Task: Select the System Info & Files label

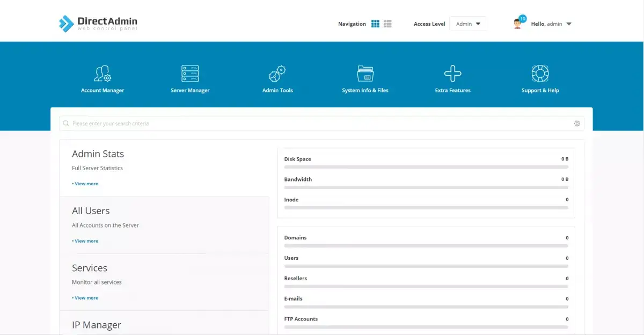Action: click(x=365, y=90)
